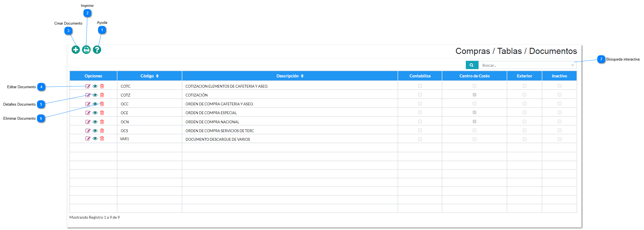Viewport: 644px width, 230px height.
Task: Toggle Exterior checkbox for COTC
Action: 524,86
